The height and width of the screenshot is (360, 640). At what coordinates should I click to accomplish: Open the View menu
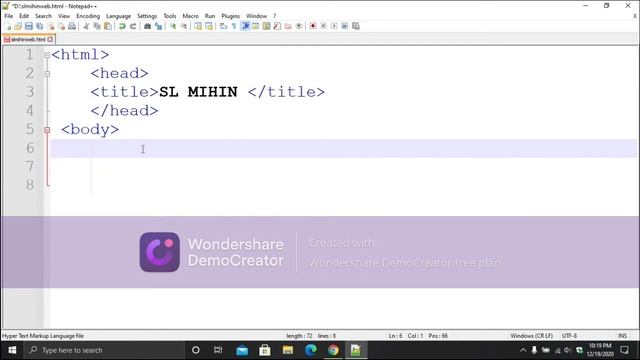point(64,16)
